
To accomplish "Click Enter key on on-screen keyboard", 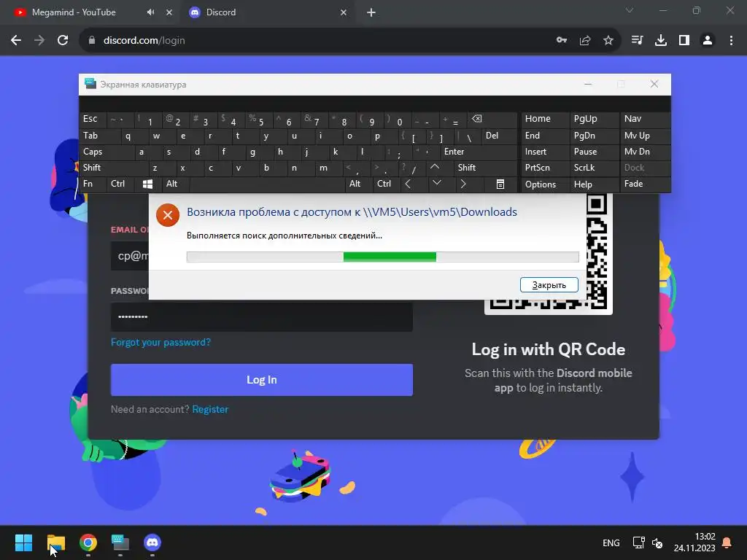I will 479,152.
